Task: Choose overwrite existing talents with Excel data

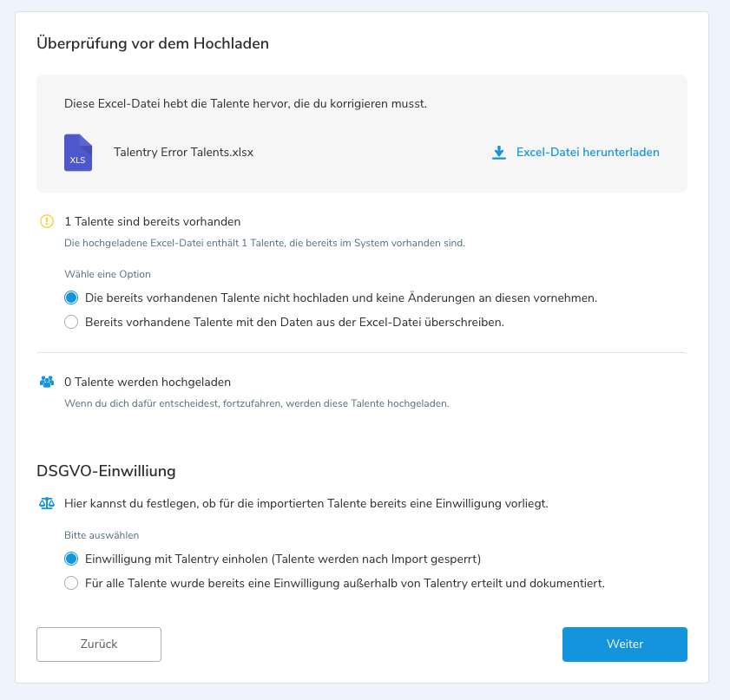Action: (71, 322)
